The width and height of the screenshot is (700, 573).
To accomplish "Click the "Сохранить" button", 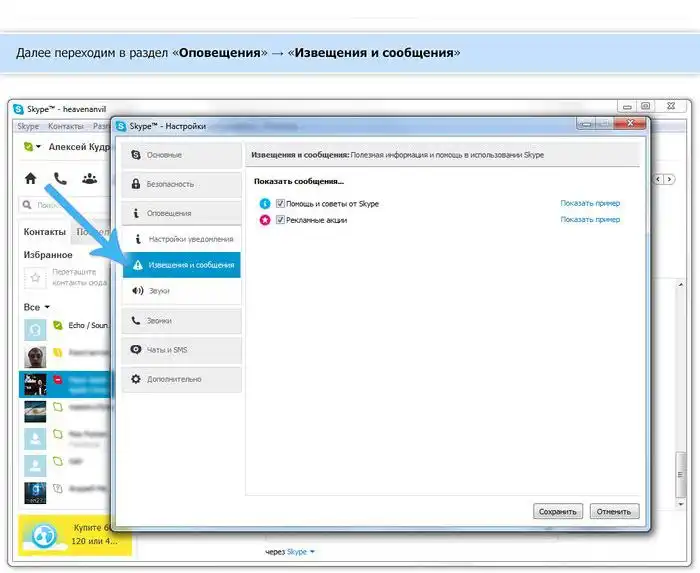I will (x=557, y=511).
